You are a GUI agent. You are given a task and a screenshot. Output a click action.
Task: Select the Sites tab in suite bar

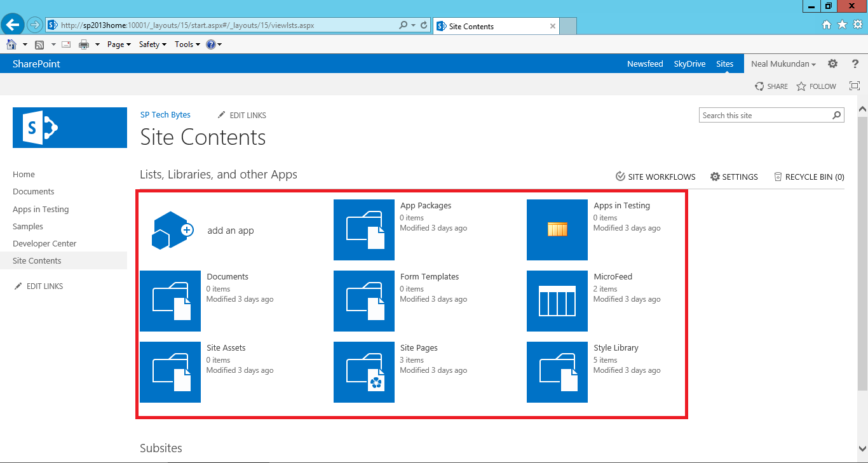(x=724, y=64)
